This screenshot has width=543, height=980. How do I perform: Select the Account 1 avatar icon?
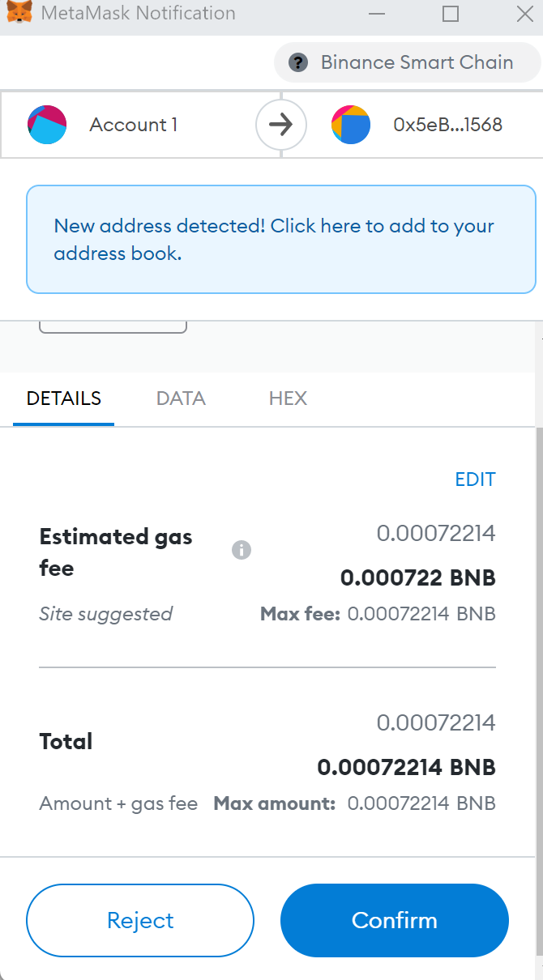pyautogui.click(x=47, y=125)
